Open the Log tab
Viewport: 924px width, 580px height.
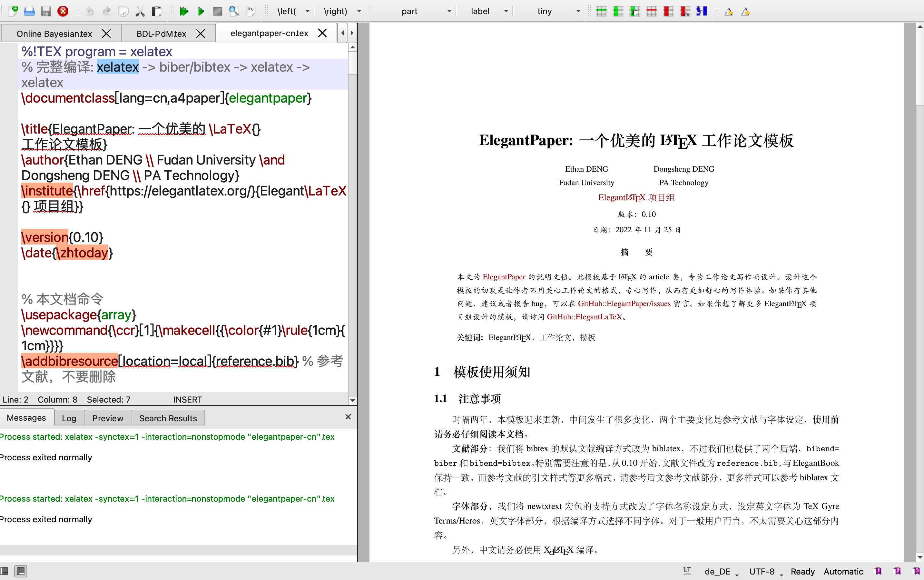point(69,418)
